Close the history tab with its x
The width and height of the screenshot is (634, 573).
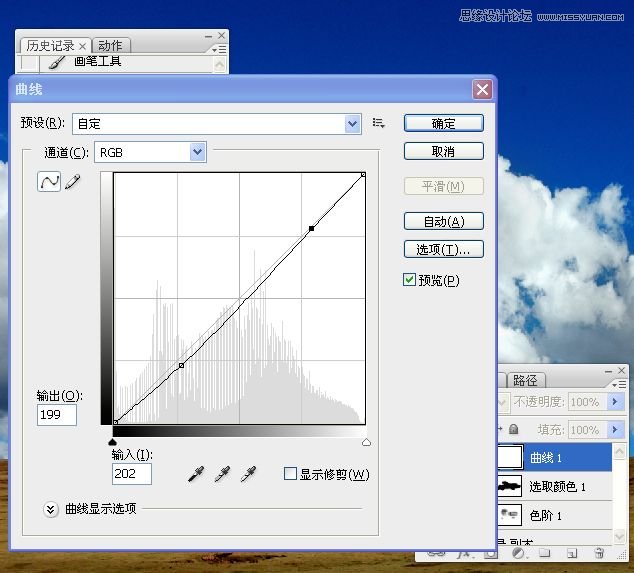pos(82,46)
